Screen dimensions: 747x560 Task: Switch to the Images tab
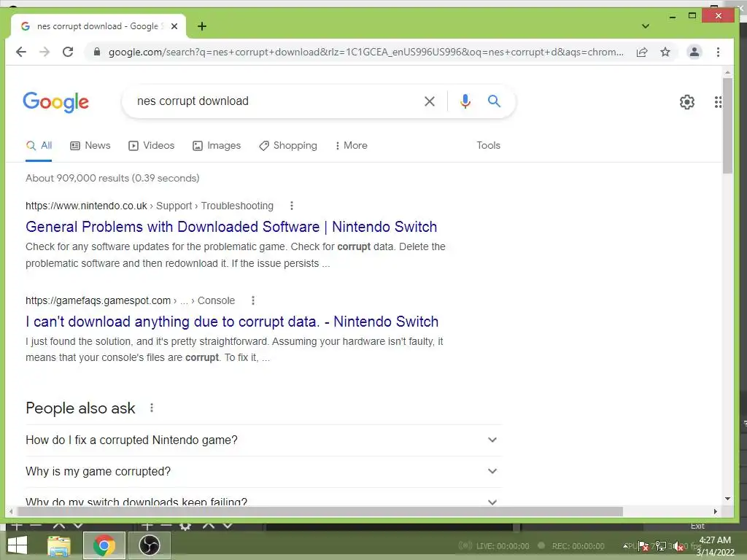click(217, 146)
